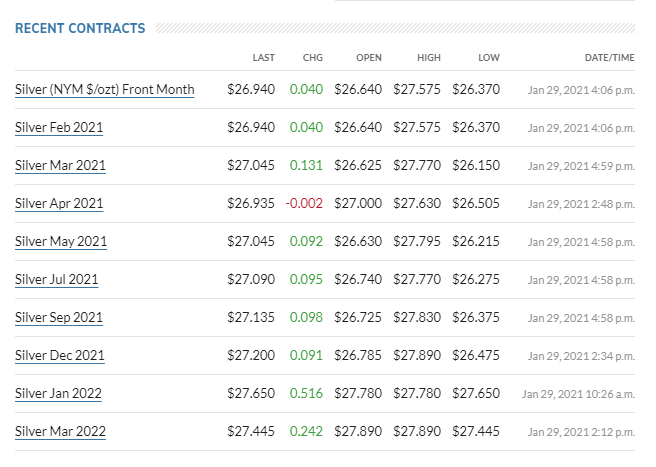Select the 0.131 change for Silver Mar 2021
The width and height of the screenshot is (656, 467).
click(306, 166)
